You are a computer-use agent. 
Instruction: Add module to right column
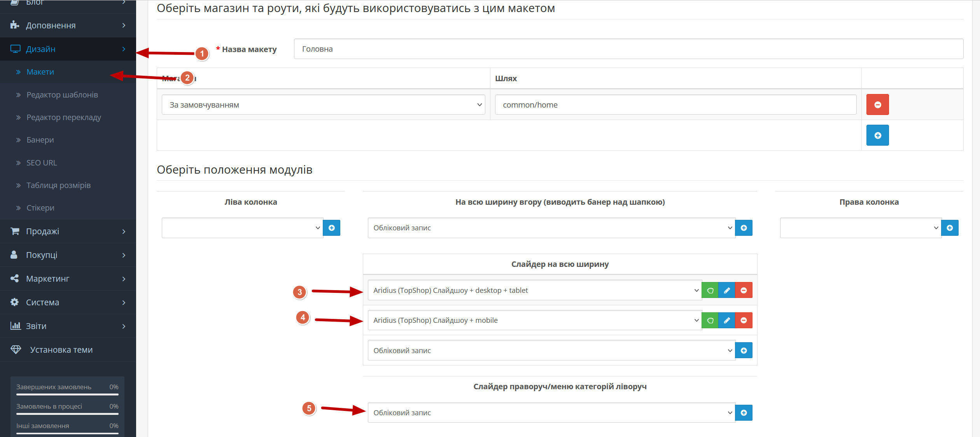tap(950, 228)
